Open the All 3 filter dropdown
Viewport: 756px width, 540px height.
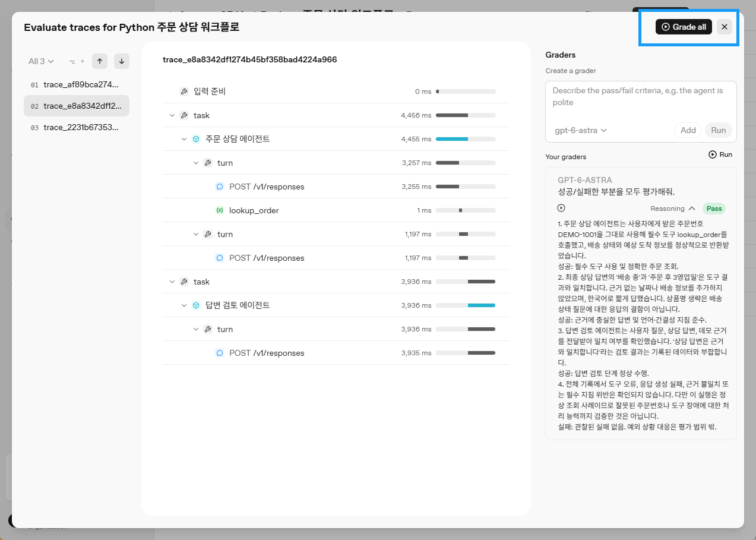point(41,61)
